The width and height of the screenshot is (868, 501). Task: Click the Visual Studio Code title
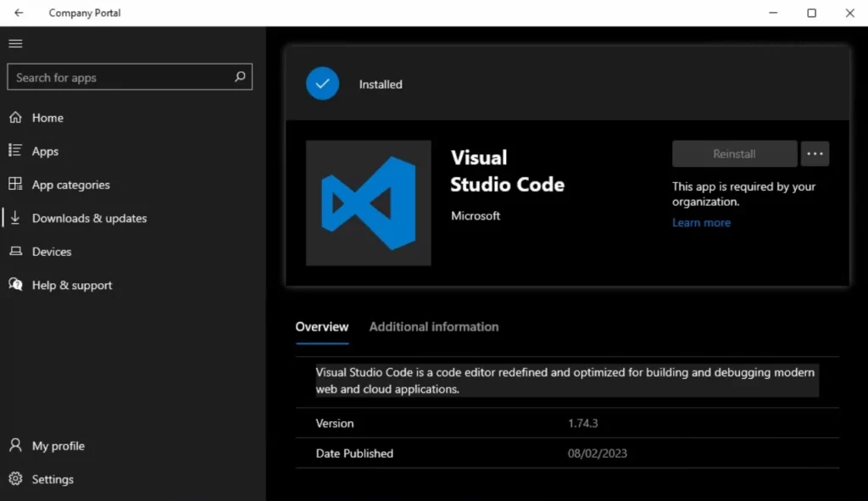click(507, 171)
